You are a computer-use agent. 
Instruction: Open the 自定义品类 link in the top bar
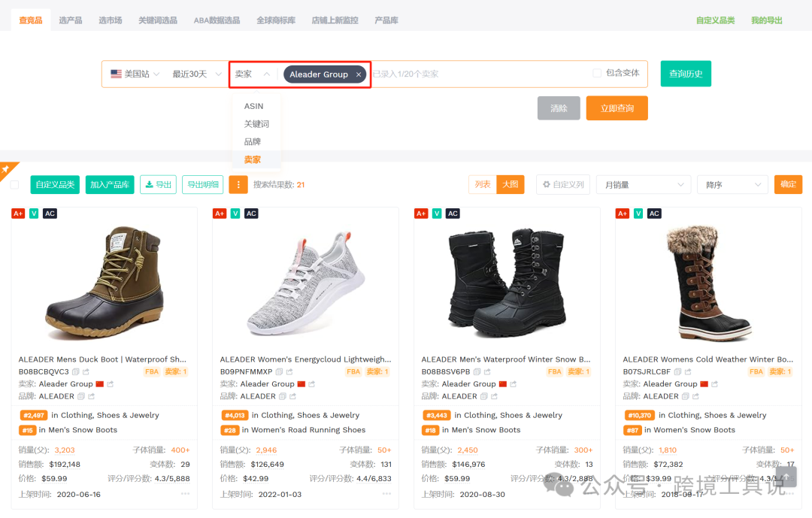coord(715,20)
